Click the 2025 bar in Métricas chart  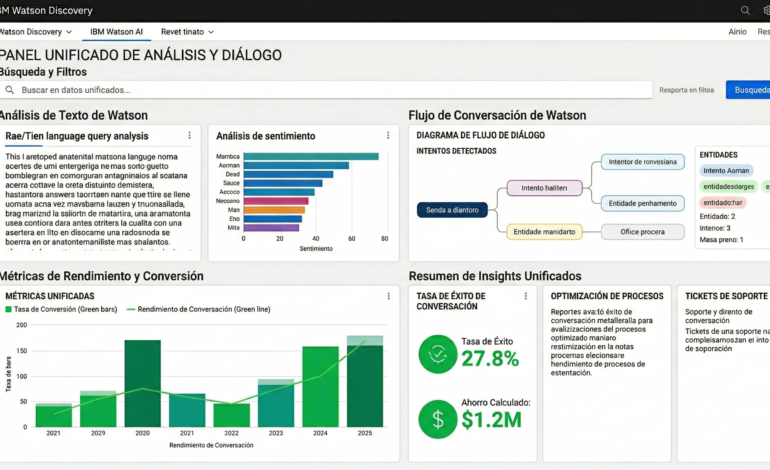(x=365, y=381)
